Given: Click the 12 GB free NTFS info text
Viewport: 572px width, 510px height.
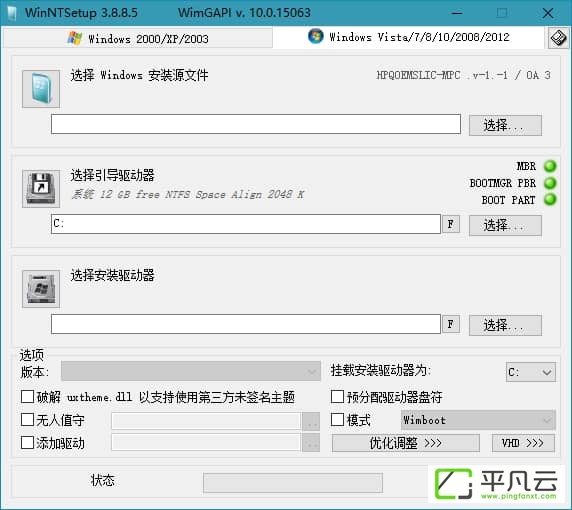Looking at the screenshot, I should [188, 194].
